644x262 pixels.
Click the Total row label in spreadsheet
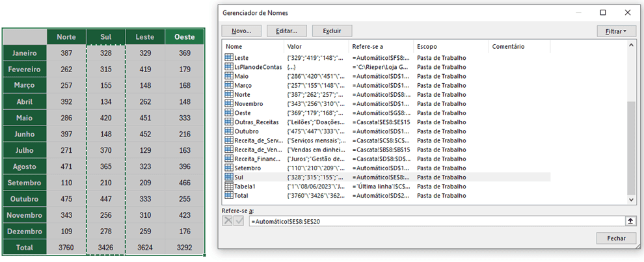pyautogui.click(x=25, y=248)
